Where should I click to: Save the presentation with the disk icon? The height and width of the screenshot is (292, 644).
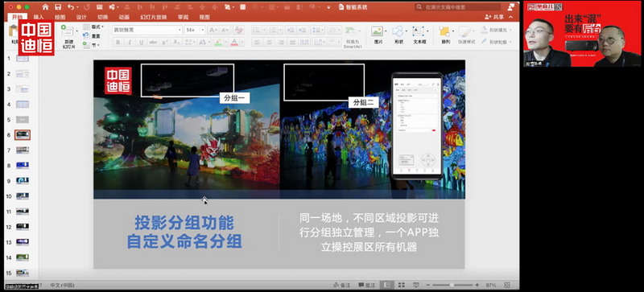(x=58, y=7)
